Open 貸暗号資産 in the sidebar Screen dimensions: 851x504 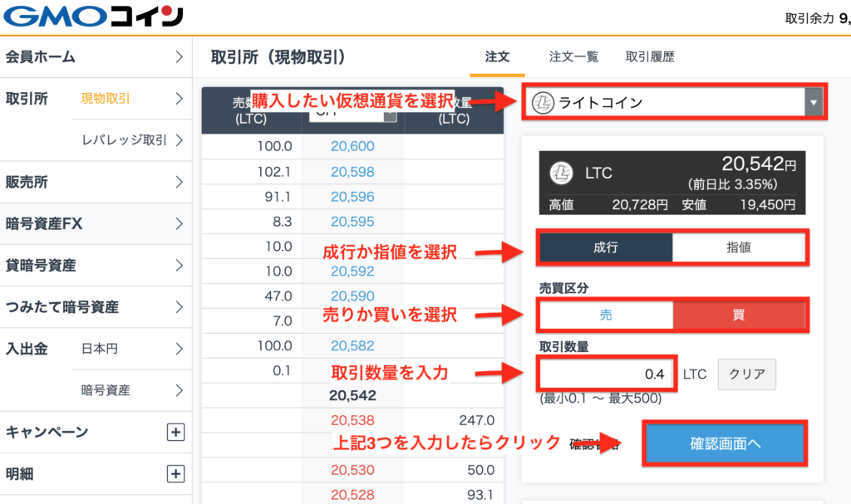96,266
